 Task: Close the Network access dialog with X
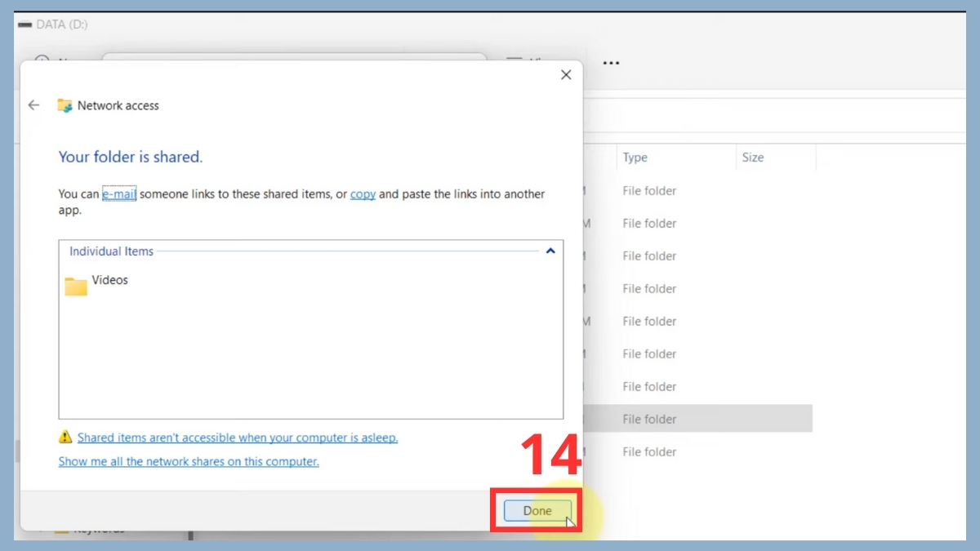pyautogui.click(x=566, y=75)
